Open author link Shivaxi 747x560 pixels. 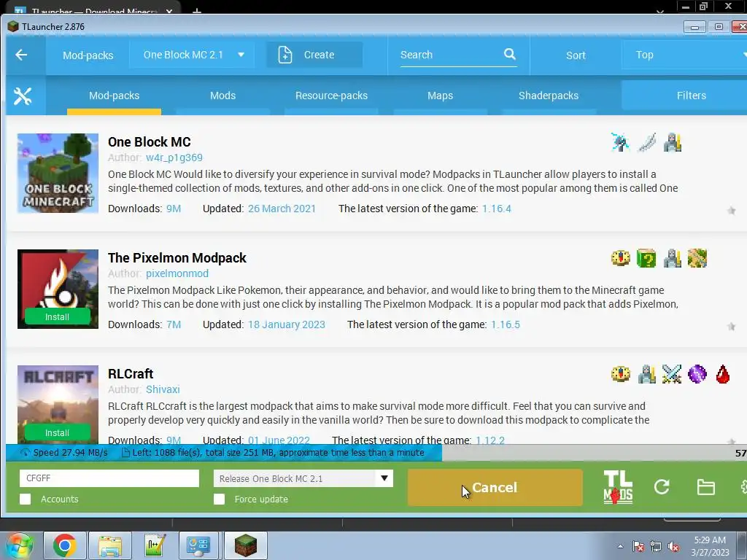[x=163, y=389]
